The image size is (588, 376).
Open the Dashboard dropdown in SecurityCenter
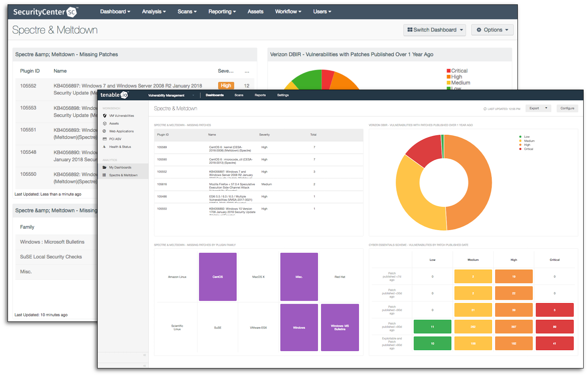pyautogui.click(x=115, y=12)
